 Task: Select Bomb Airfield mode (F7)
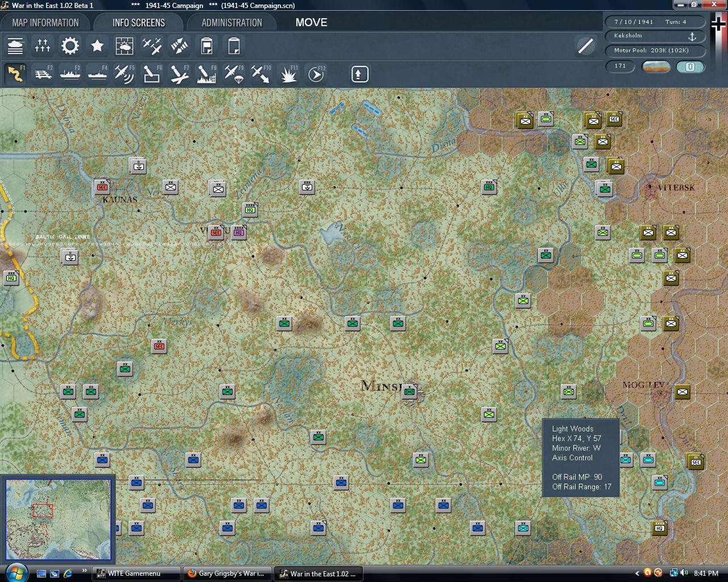179,74
